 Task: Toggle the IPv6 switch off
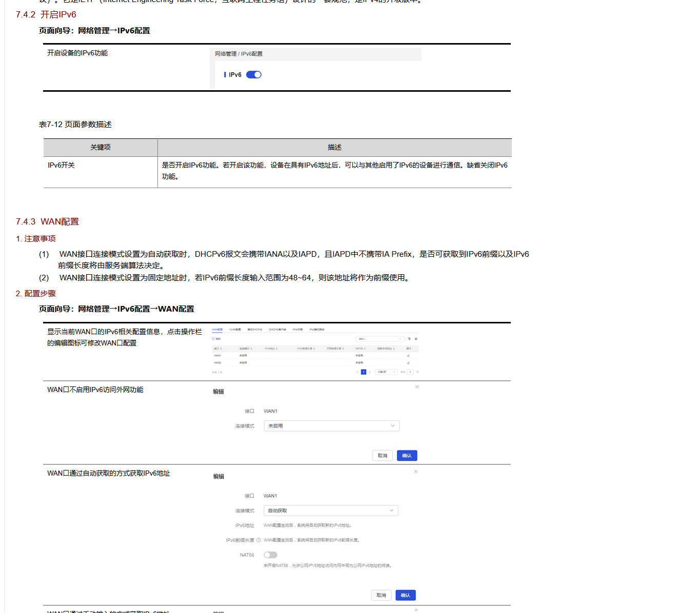click(x=254, y=75)
